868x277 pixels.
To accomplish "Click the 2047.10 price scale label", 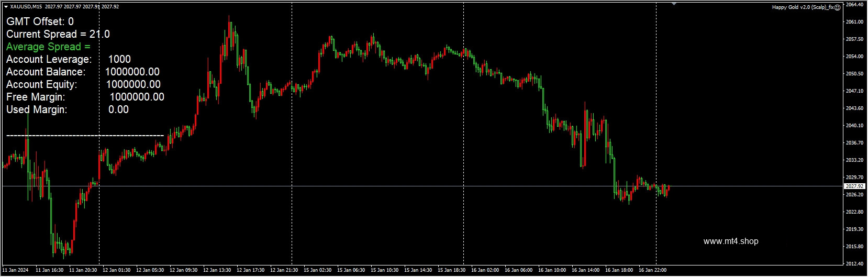I will click(854, 91).
